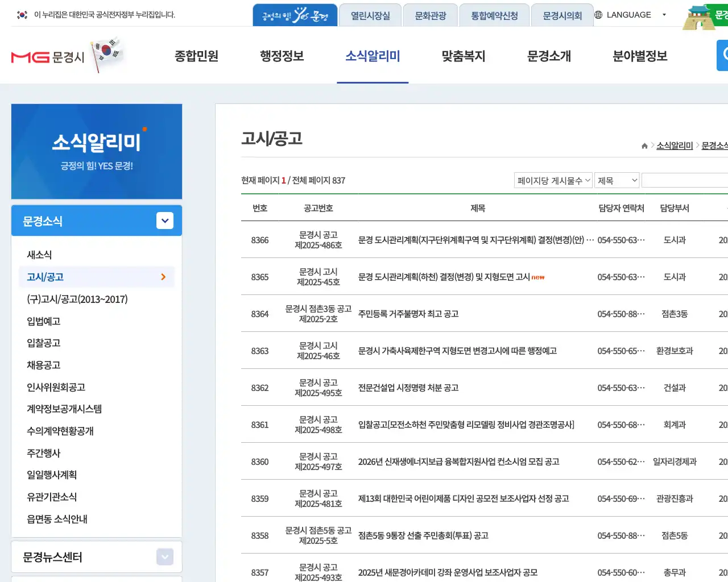The height and width of the screenshot is (582, 728).
Task: Open post 주민등록 거주불명자 최고 공고
Action: (x=408, y=314)
